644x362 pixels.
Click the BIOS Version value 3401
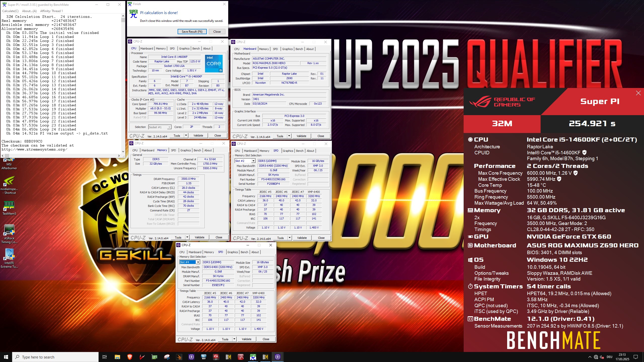289,99
